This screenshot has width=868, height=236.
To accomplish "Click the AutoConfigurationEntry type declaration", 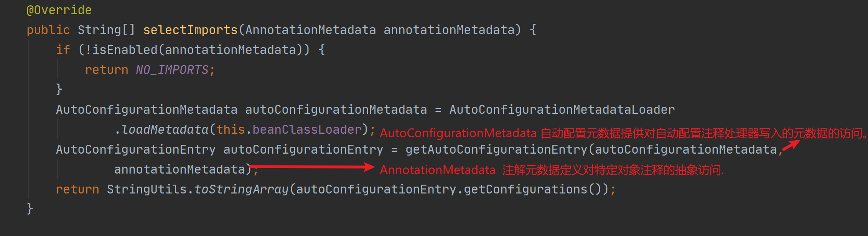I will (x=136, y=149).
